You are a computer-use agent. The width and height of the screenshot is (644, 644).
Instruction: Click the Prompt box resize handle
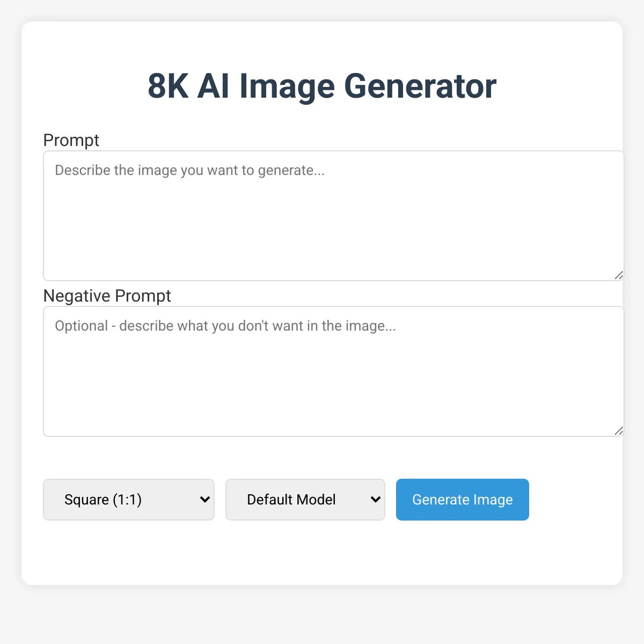pos(619,275)
